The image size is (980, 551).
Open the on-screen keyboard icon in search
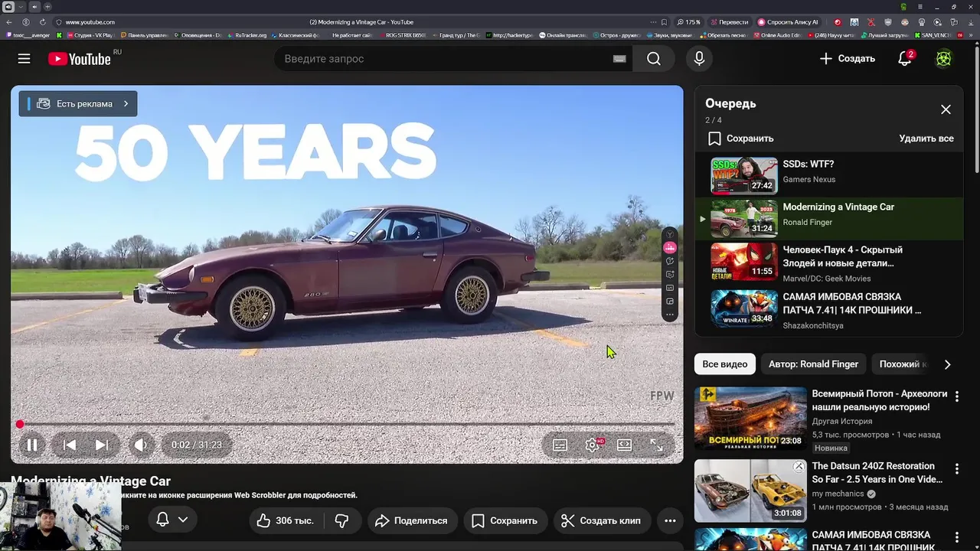(x=619, y=59)
